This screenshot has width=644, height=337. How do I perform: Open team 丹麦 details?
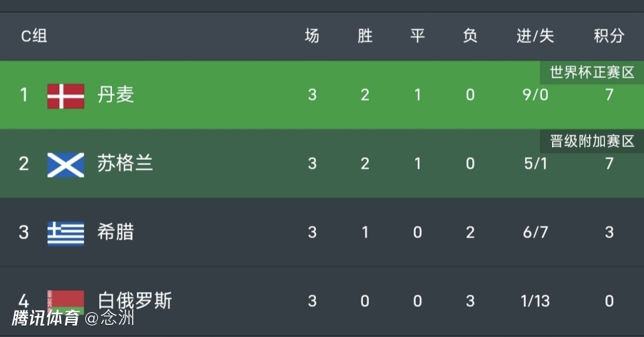pyautogui.click(x=115, y=95)
